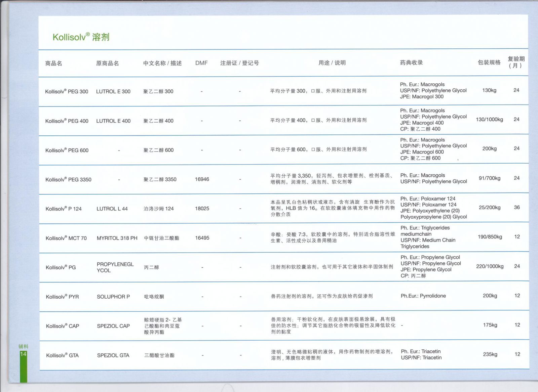Select the 注射剂和软胶囊溶剂 usage description
The height and width of the screenshot is (392, 538).
coord(332,267)
